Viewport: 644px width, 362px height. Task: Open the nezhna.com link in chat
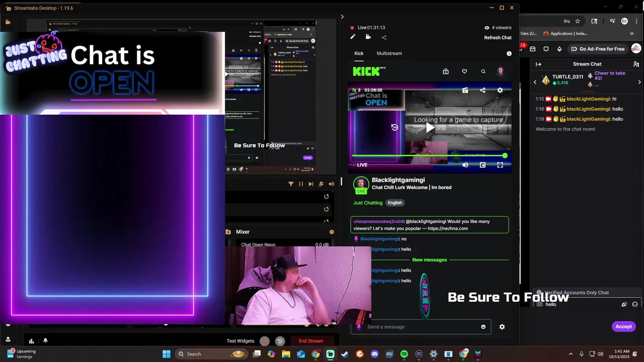pos(448,228)
